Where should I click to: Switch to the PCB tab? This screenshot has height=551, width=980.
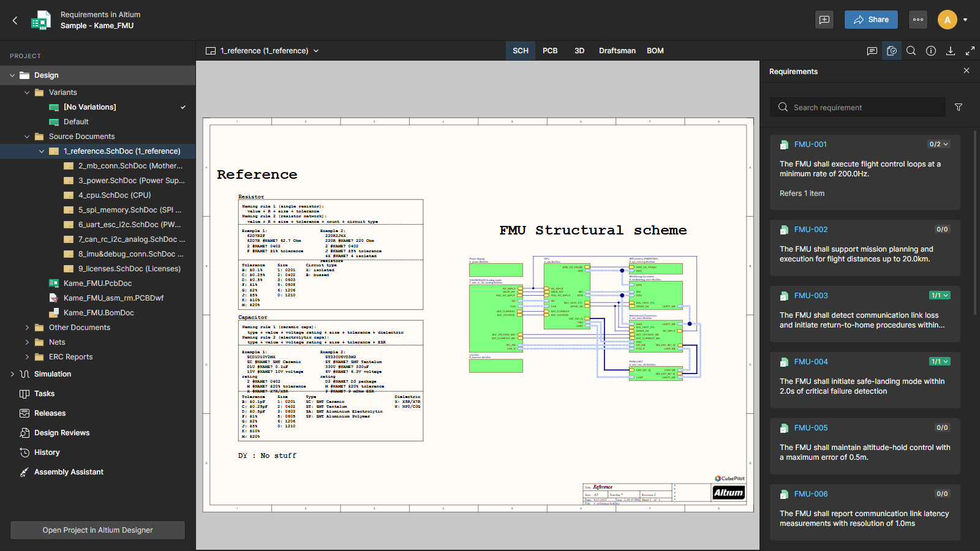point(550,51)
